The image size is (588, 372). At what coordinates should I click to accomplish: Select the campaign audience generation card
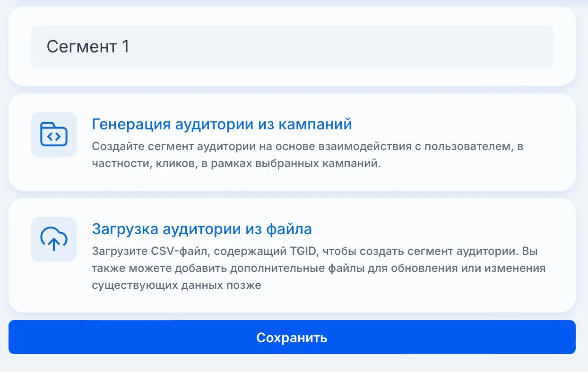[x=292, y=142]
